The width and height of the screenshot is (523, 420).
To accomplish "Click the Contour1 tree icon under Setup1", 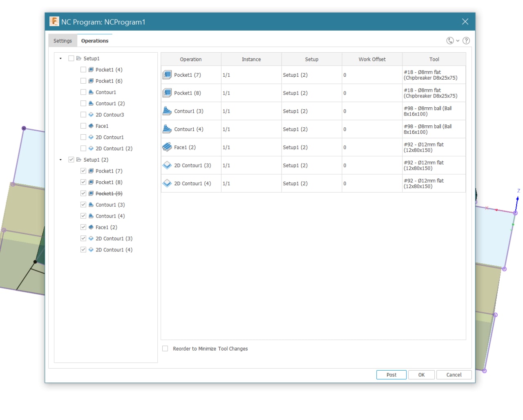I will 91,92.
